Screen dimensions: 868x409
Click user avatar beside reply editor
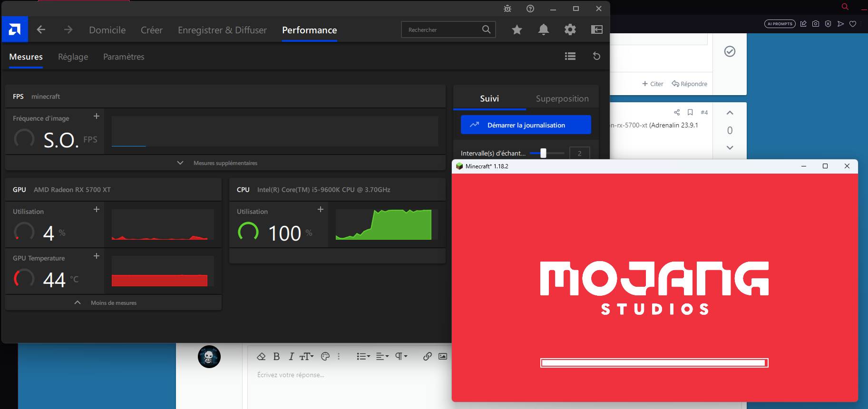coord(209,357)
